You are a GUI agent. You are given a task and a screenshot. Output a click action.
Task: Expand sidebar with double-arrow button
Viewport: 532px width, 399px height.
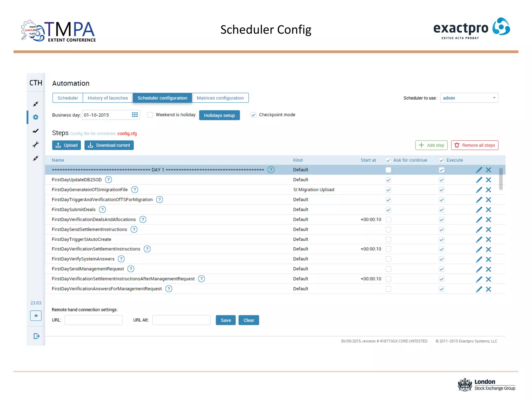[x=36, y=316]
